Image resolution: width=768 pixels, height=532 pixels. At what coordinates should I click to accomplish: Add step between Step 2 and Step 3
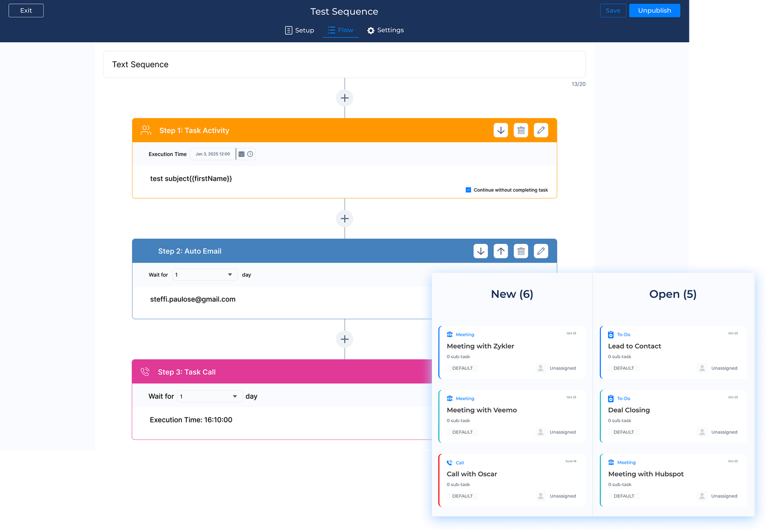click(x=345, y=339)
